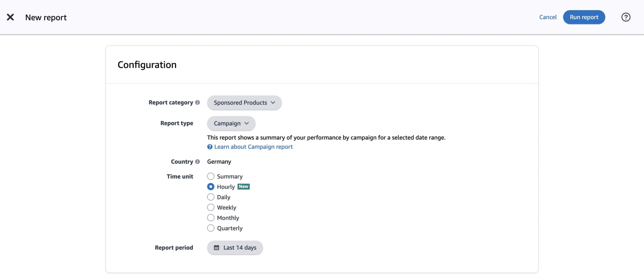The image size is (644, 280).
Task: Select the Monthly radio option
Action: click(211, 218)
